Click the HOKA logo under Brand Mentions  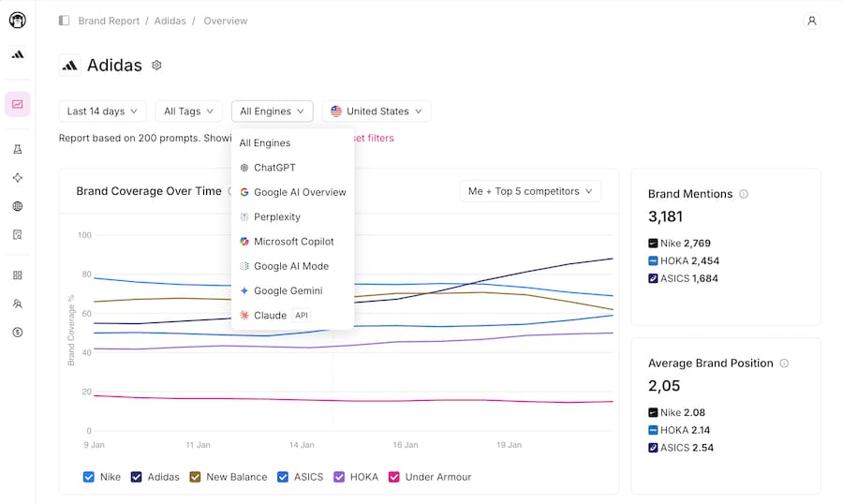[x=653, y=260]
